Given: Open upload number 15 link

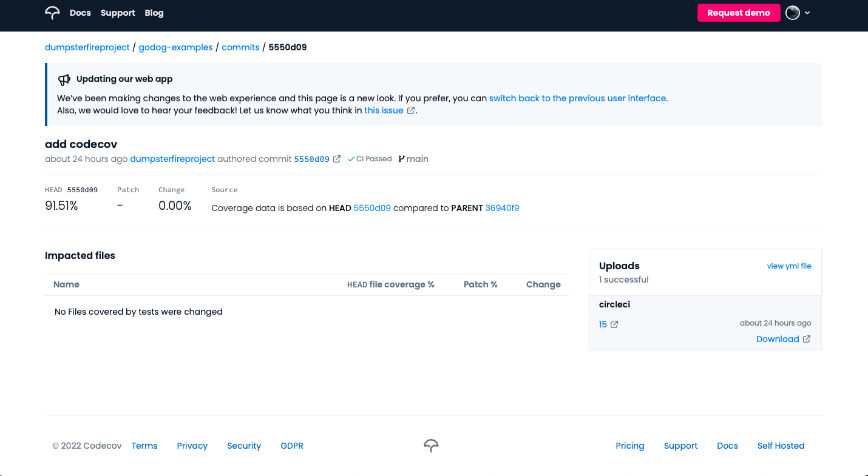Looking at the screenshot, I should click(603, 324).
